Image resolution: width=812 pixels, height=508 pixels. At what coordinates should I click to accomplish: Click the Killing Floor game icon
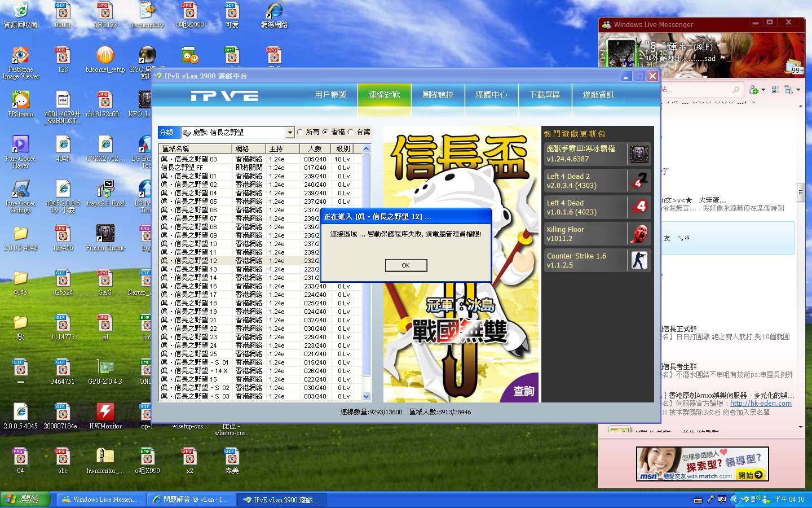[x=638, y=234]
